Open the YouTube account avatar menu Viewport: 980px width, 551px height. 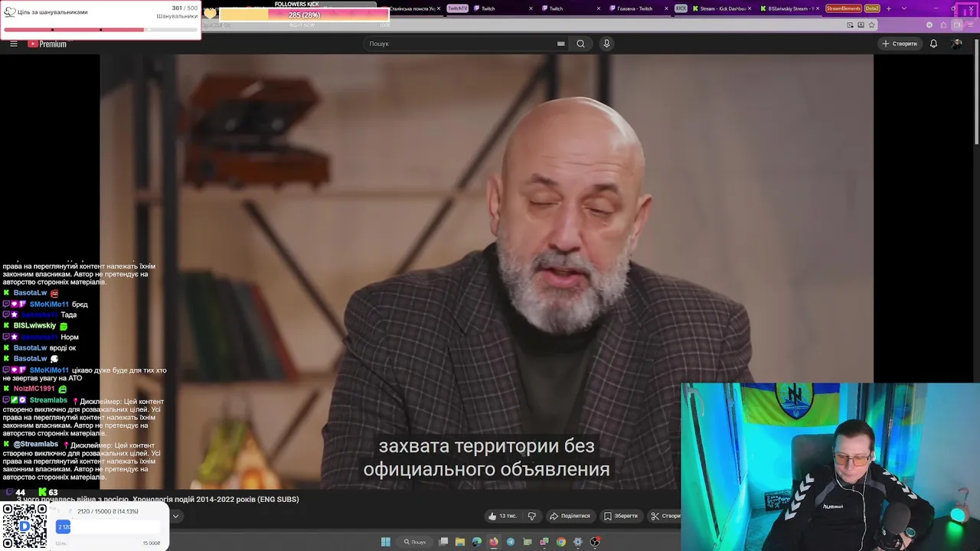[x=956, y=44]
